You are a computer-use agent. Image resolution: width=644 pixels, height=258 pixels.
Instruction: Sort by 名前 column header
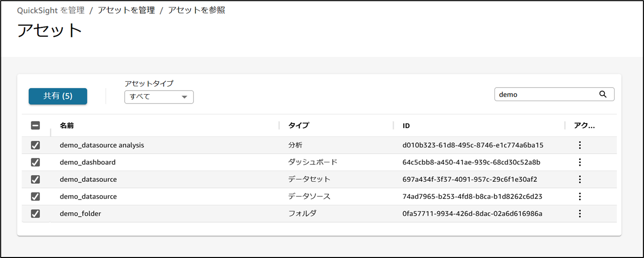point(67,126)
